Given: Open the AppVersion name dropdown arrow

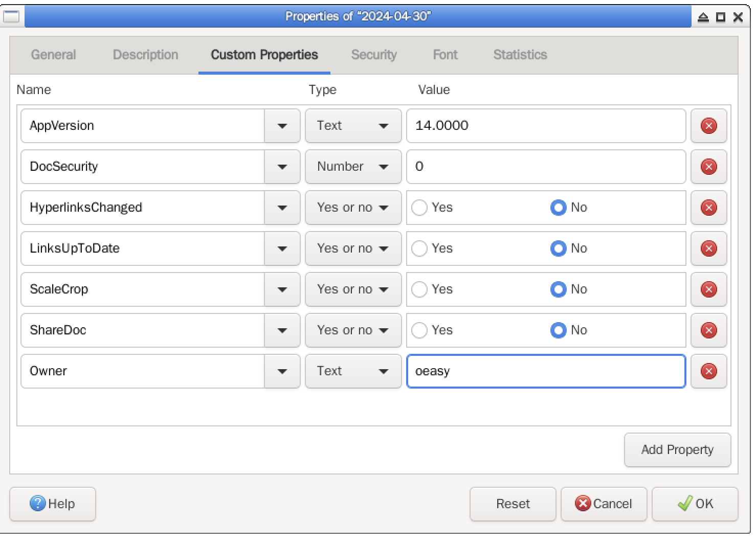Looking at the screenshot, I should tap(282, 126).
